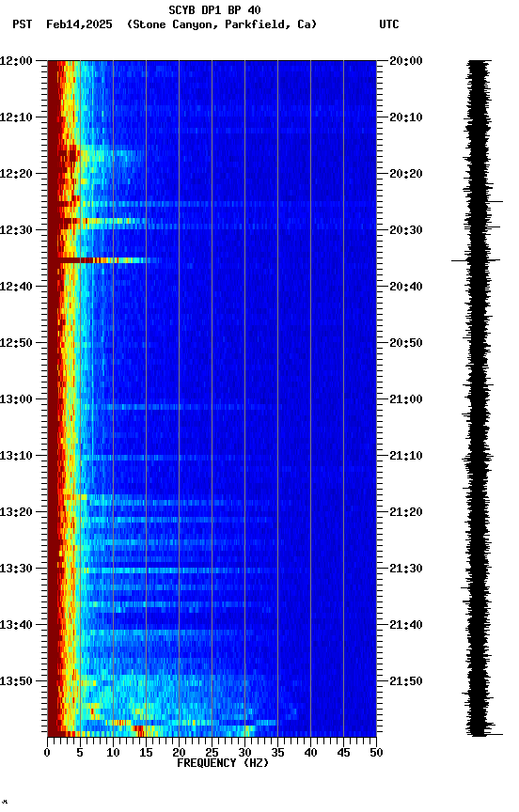Screen dimensions: 519x812
Task: Click the seismogram trace at its bottom end
Action: click(484, 734)
